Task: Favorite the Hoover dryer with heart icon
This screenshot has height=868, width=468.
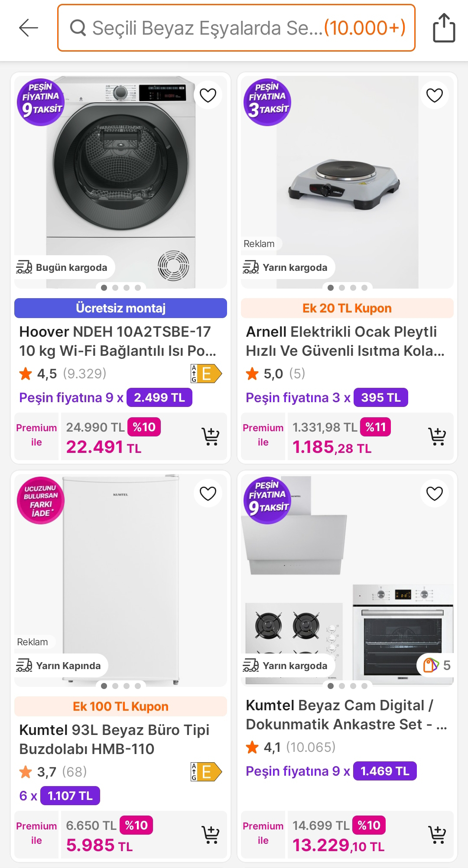Action: click(x=208, y=95)
